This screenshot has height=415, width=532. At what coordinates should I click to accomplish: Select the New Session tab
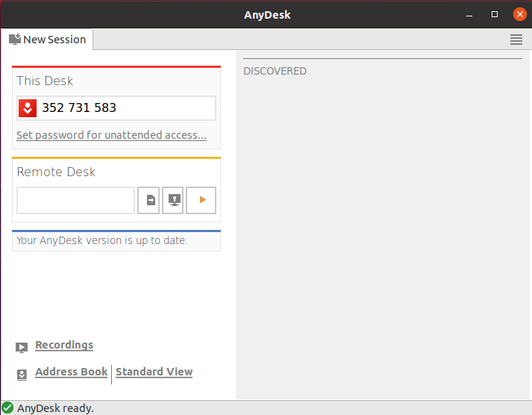[x=47, y=40]
